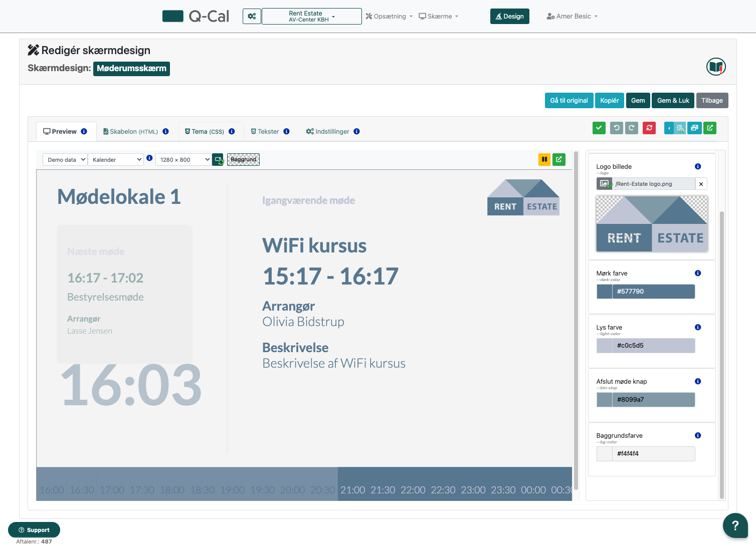Click the red refresh/reset icon
Screen dimensions: 756x546
pos(649,128)
